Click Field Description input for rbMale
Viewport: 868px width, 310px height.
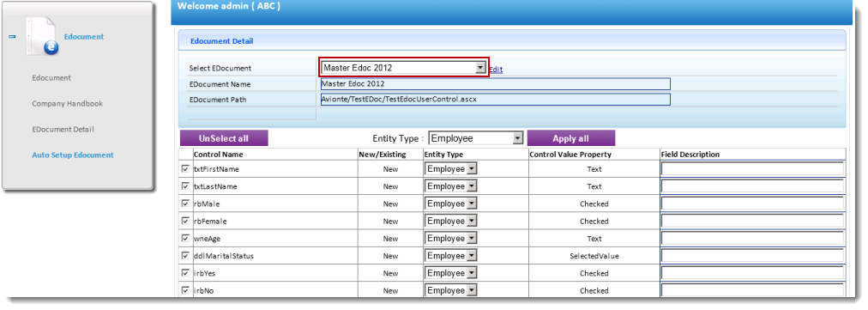click(753, 204)
